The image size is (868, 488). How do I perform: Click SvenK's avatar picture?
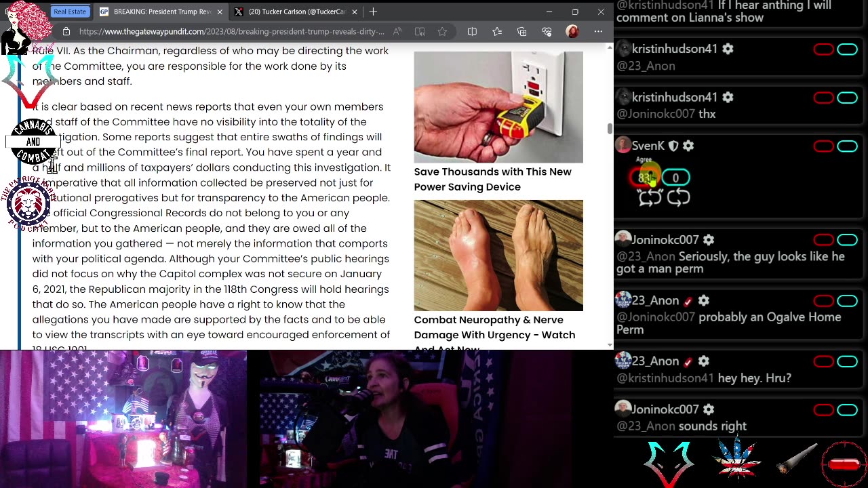[x=623, y=145]
